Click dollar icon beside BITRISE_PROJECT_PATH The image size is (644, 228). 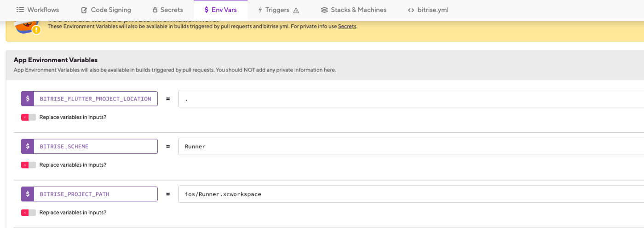[x=28, y=194]
